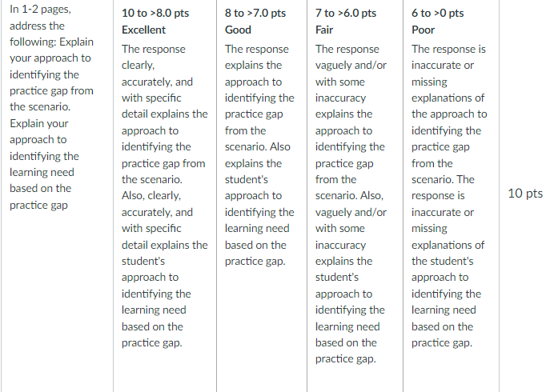Screen dimensions: 550x392
Task: Click the '6 to >0 pts' range label
Action: [437, 14]
